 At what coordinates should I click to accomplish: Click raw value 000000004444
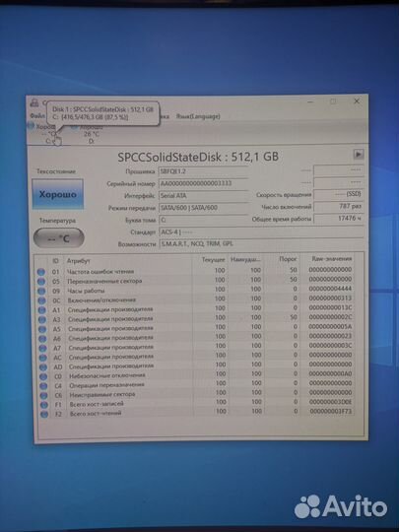pyautogui.click(x=330, y=289)
